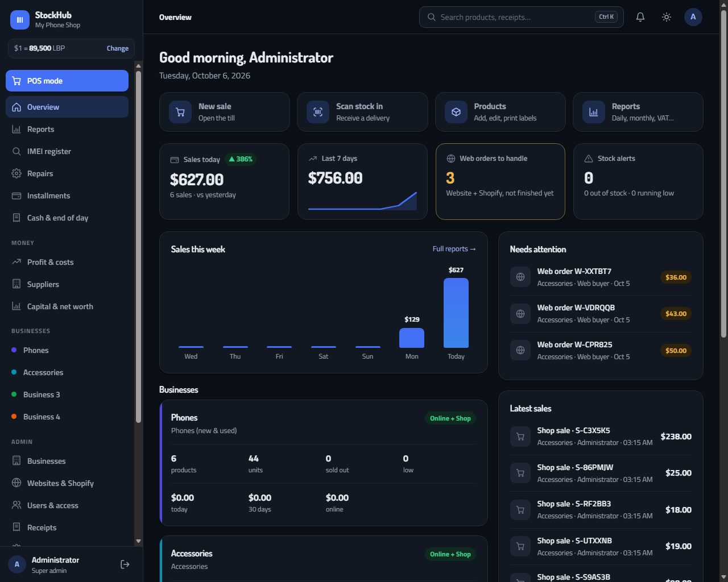Open the Stock alerts card

638,181
